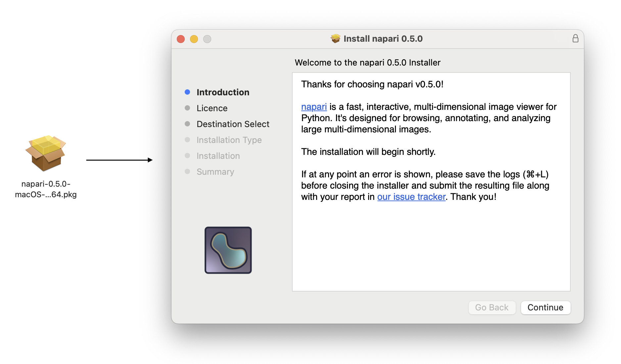Open the napari hyperlink
621x364 pixels.
pyautogui.click(x=313, y=107)
